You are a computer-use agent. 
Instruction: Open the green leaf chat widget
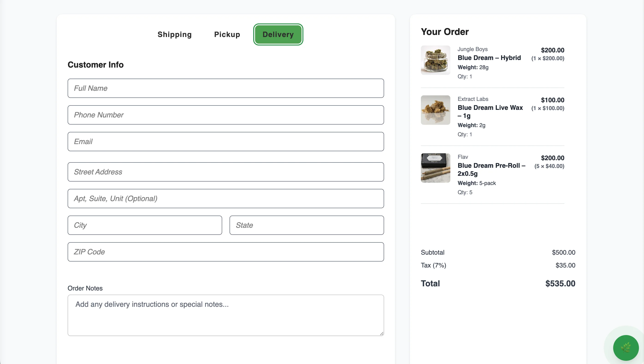626,348
